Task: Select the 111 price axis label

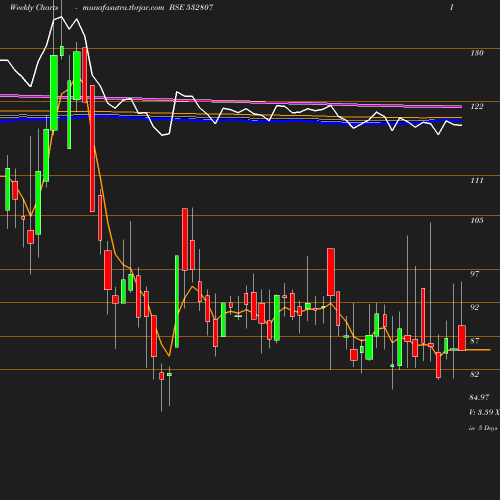Action: tap(477, 180)
